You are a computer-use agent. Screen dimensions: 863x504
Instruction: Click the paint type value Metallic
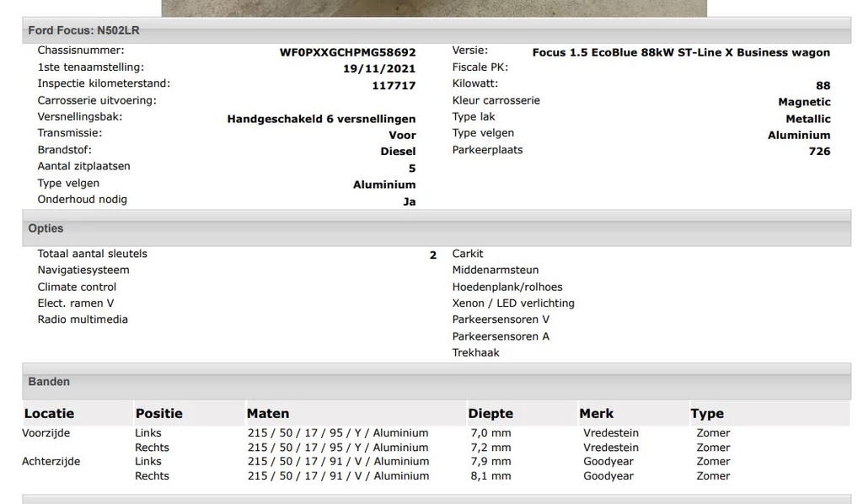(808, 119)
